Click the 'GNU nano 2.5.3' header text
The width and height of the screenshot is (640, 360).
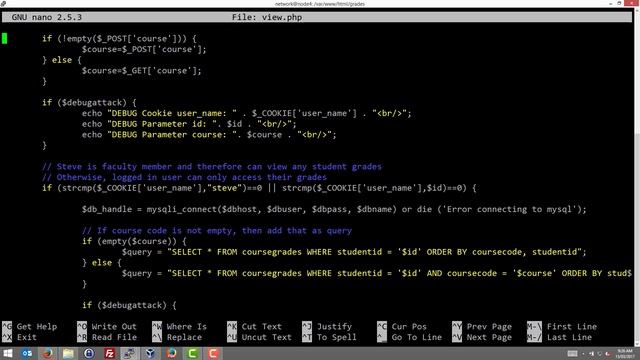click(x=47, y=17)
